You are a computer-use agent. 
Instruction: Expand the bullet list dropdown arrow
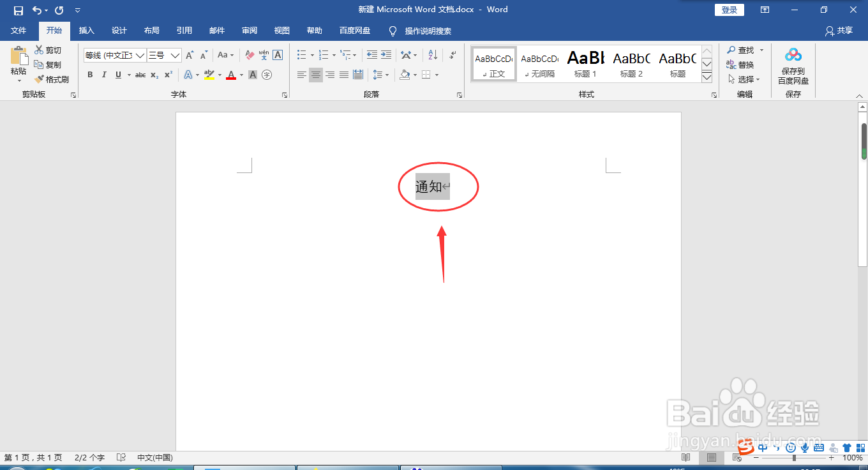pyautogui.click(x=312, y=56)
